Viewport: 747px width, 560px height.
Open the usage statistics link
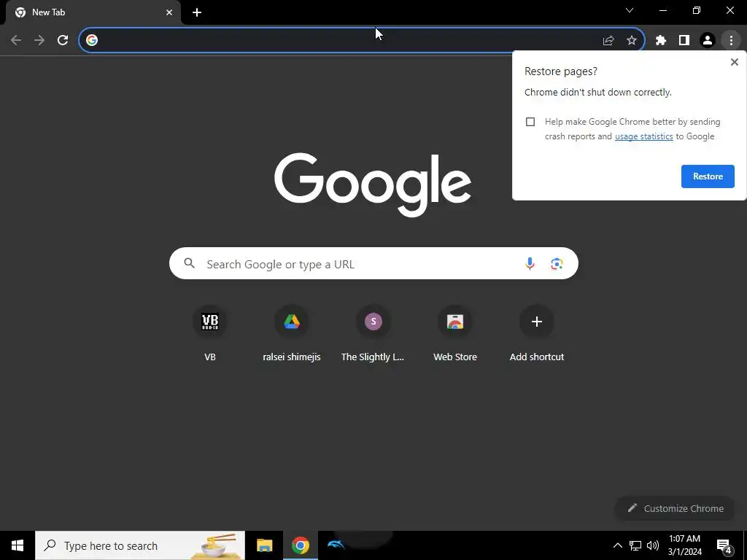point(643,136)
